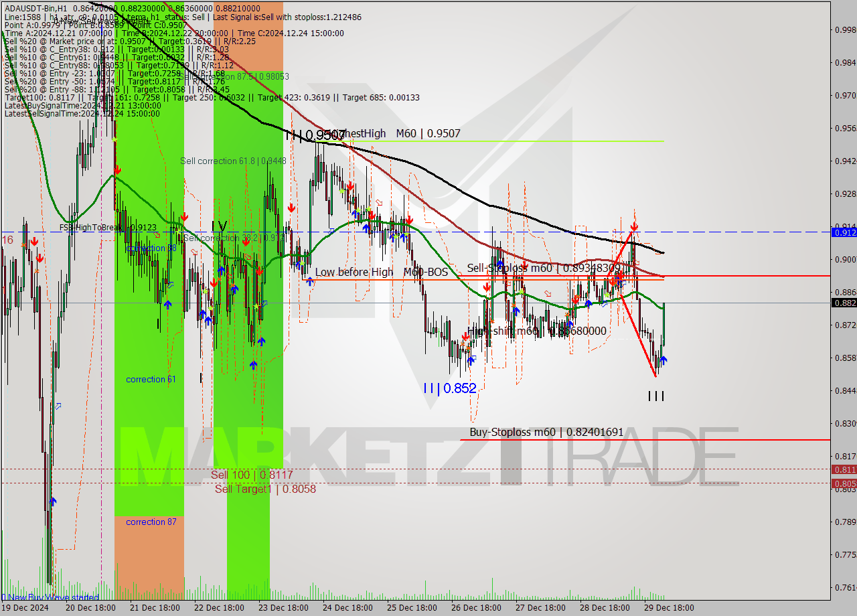Viewport: 857px width, 616px height.
Task: Click the 0.844 price axis value
Action: tap(845, 390)
